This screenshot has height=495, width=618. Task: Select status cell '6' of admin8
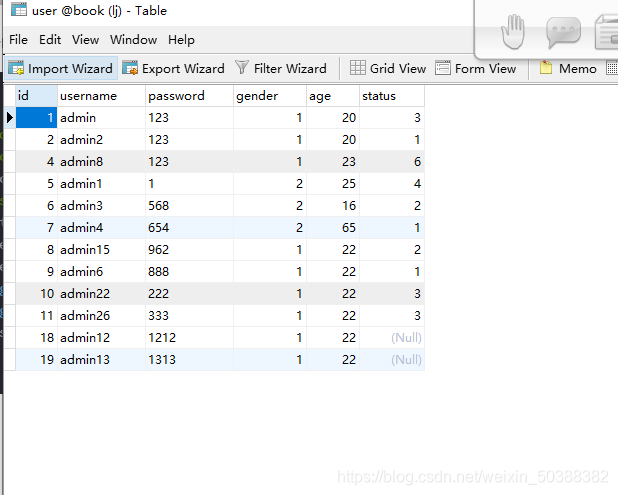(392, 162)
